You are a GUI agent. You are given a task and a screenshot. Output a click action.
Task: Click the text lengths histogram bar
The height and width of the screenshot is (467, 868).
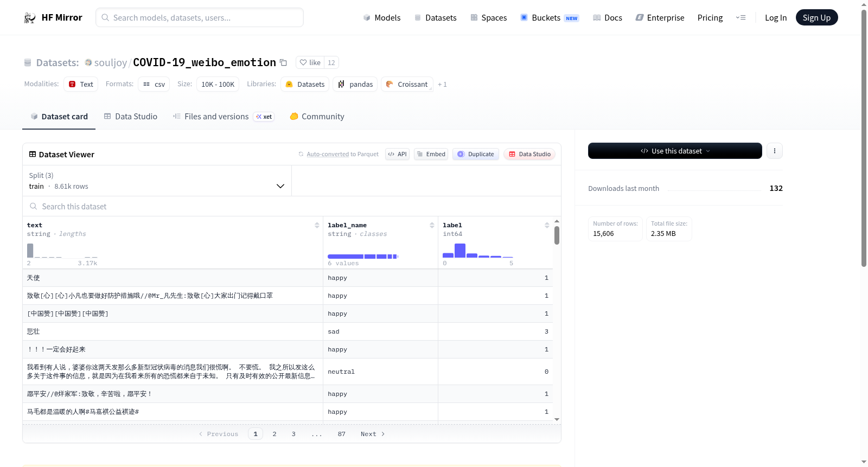point(30,250)
